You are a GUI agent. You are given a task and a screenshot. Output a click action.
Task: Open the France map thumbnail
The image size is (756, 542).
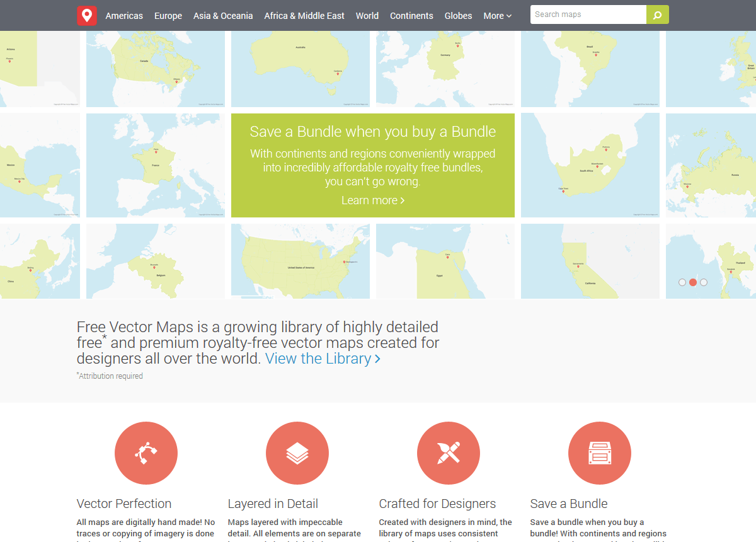156,165
